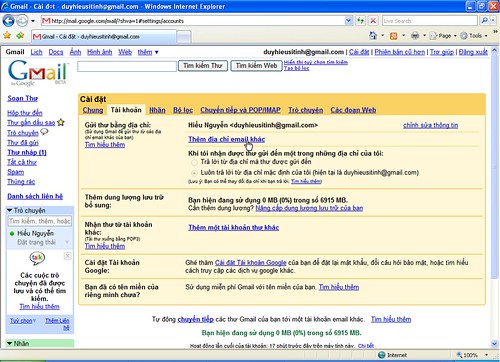This screenshot has height=362, width=500.
Task: Click the Stop loading red X icon
Action: (x=373, y=21)
